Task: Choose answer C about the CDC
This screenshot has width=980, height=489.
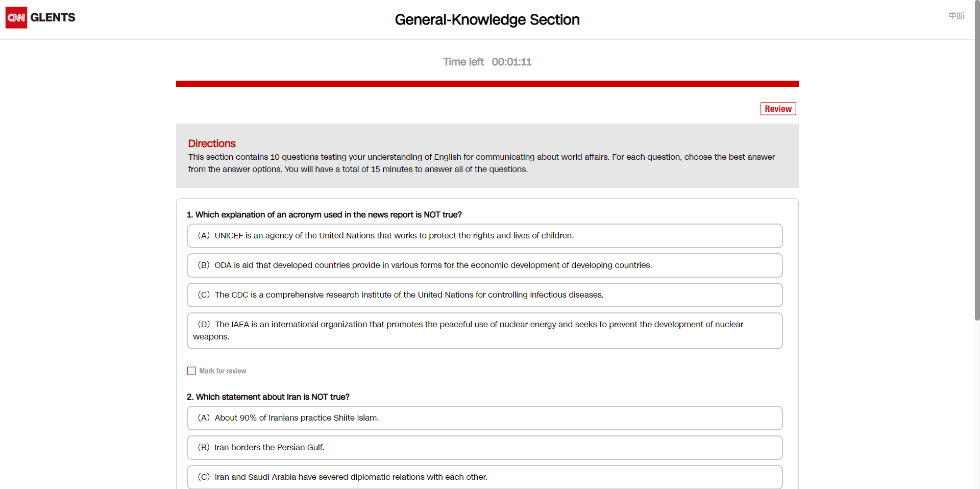Action: (x=484, y=295)
